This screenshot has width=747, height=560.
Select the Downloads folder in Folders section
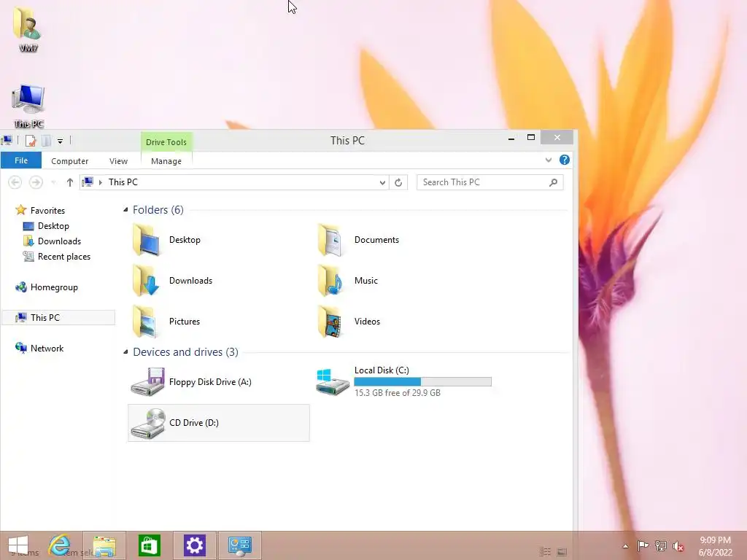point(172,281)
